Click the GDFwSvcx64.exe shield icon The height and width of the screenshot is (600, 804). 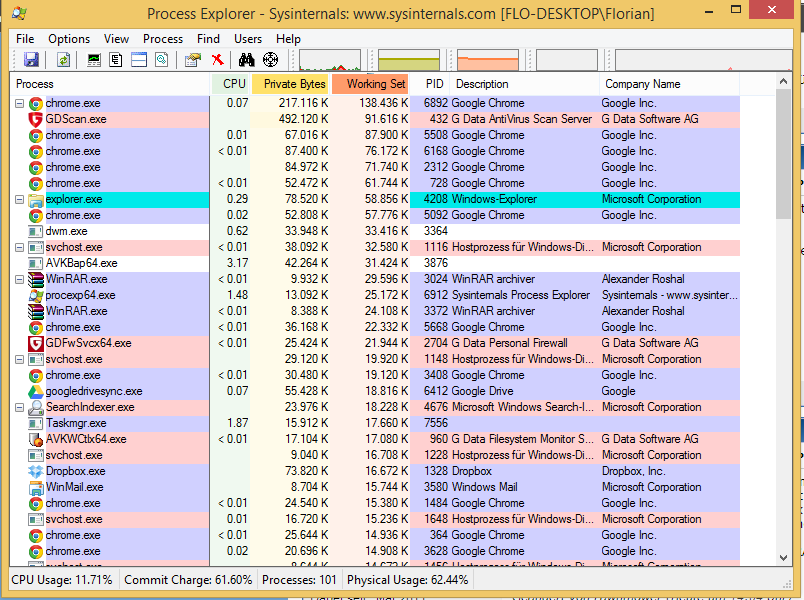click(x=35, y=343)
